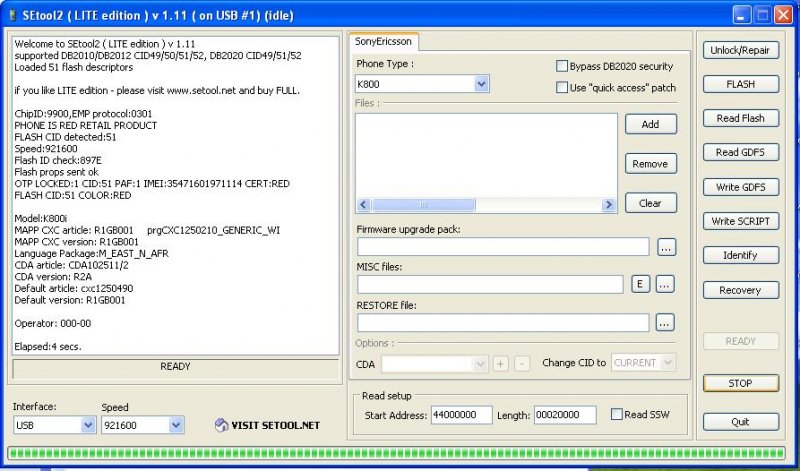
Task: Click the CDA plus button
Action: point(501,364)
